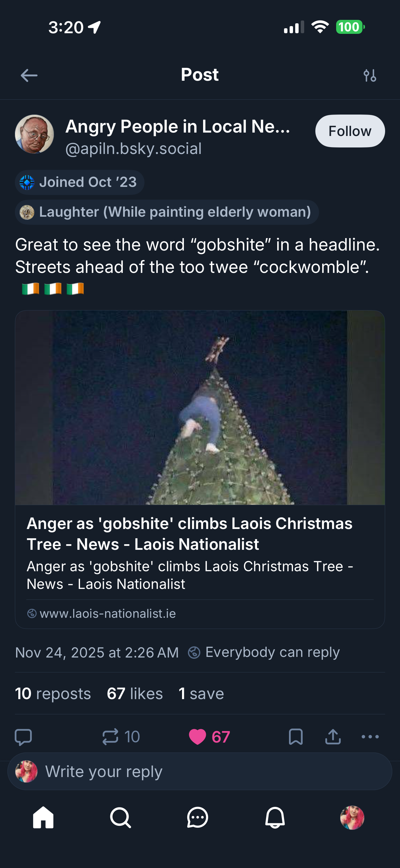View the 67 likes list
Screen dimensions: 400x868
[135, 694]
